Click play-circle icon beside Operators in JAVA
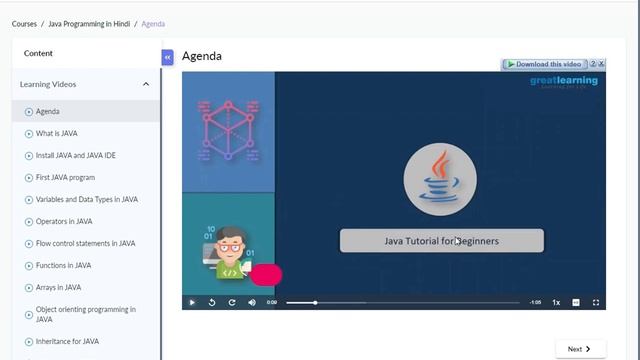 [x=29, y=222]
